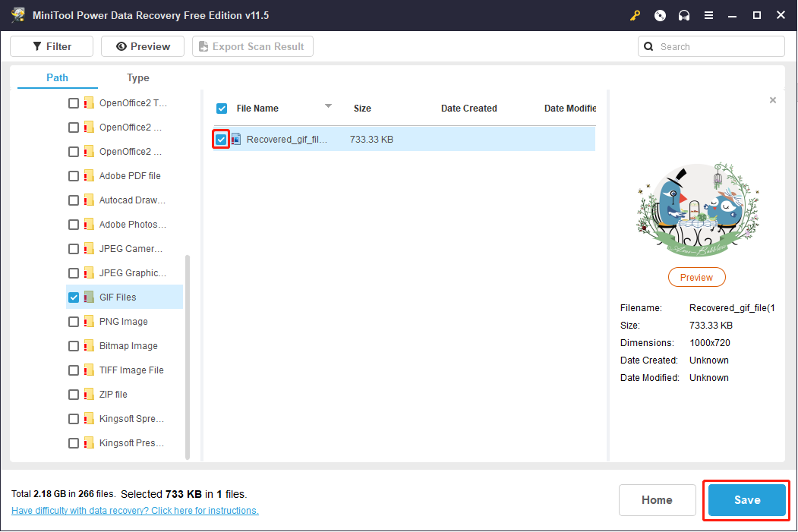798x532 pixels.
Task: Click the Adobe Photoshop folder icon
Action: 89,225
